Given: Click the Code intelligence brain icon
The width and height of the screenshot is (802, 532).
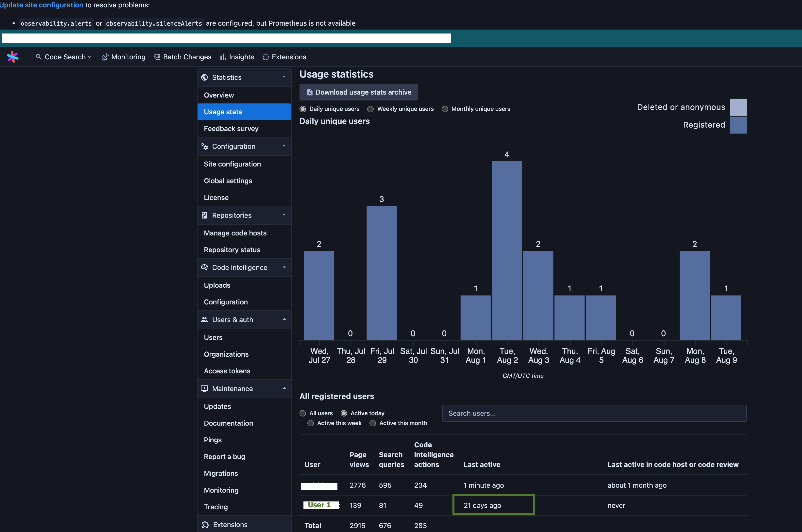Looking at the screenshot, I should click(204, 267).
